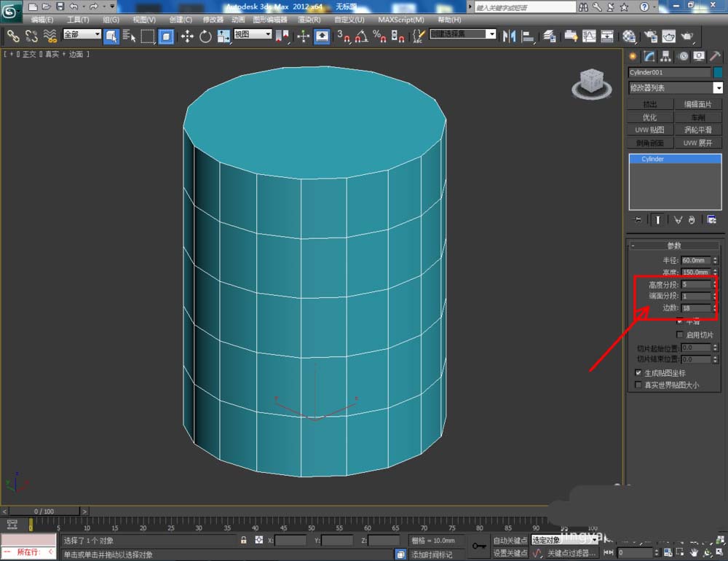
Task: Select the Move tool in the toolbar
Action: [x=187, y=36]
